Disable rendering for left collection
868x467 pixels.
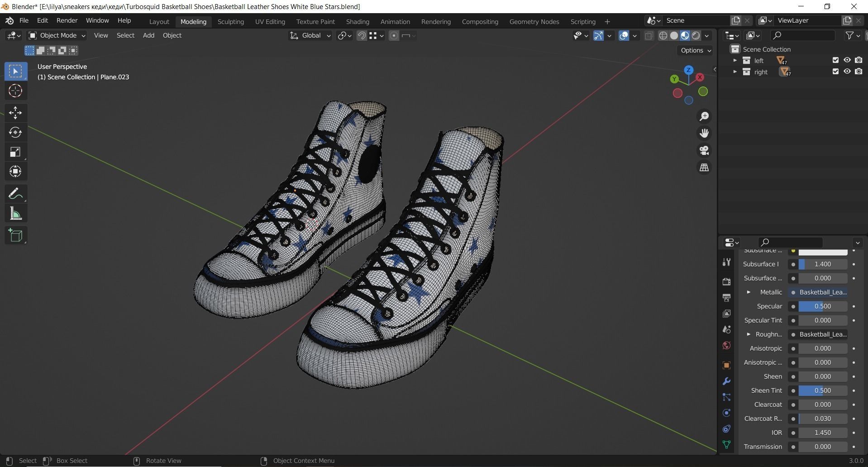click(858, 60)
